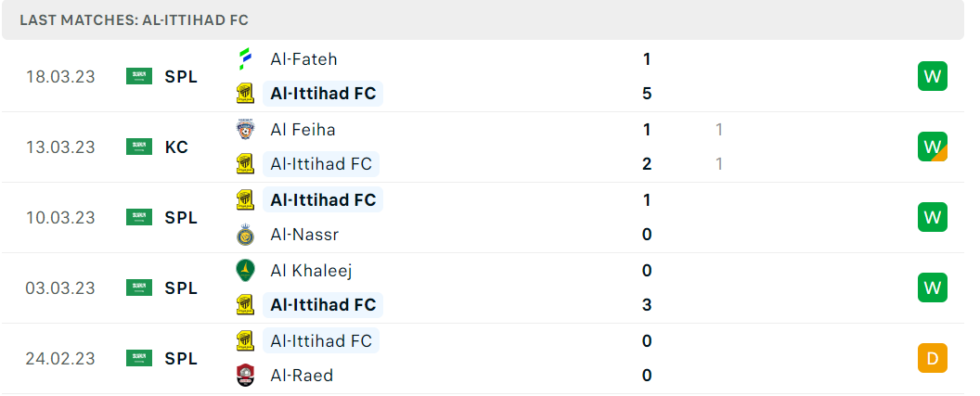Click the Al-Raed club crest
This screenshot has width=980, height=396.
(x=245, y=376)
